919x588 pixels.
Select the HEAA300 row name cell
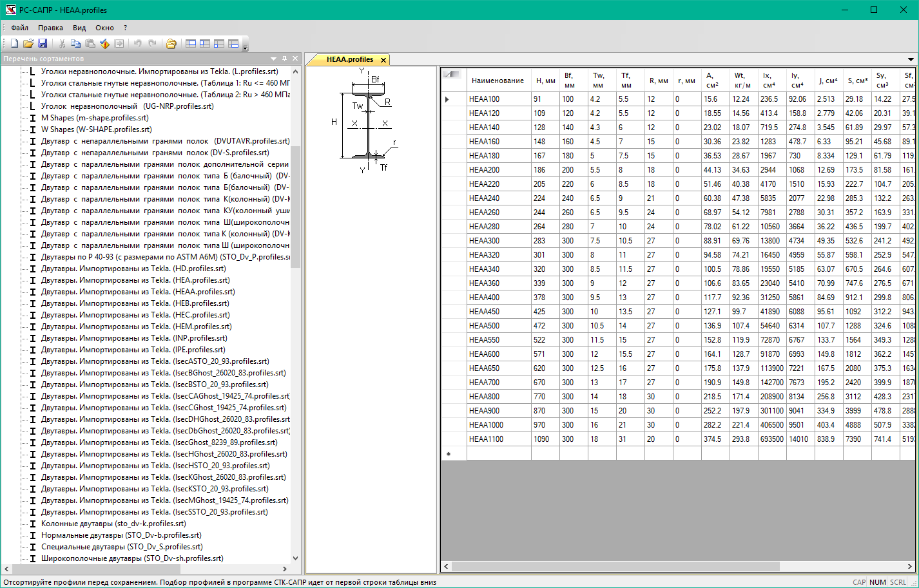coord(498,241)
